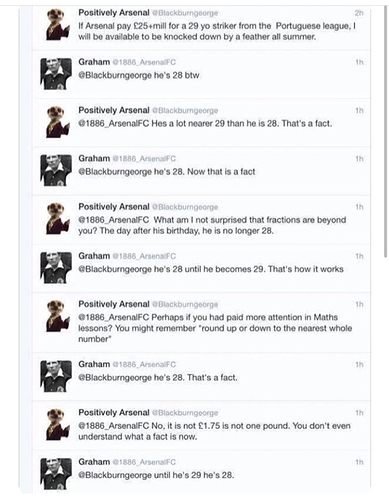Click @Blackburngeorge mention in "Now that is a fact" tweet
The height and width of the screenshot is (500, 389).
115,172
